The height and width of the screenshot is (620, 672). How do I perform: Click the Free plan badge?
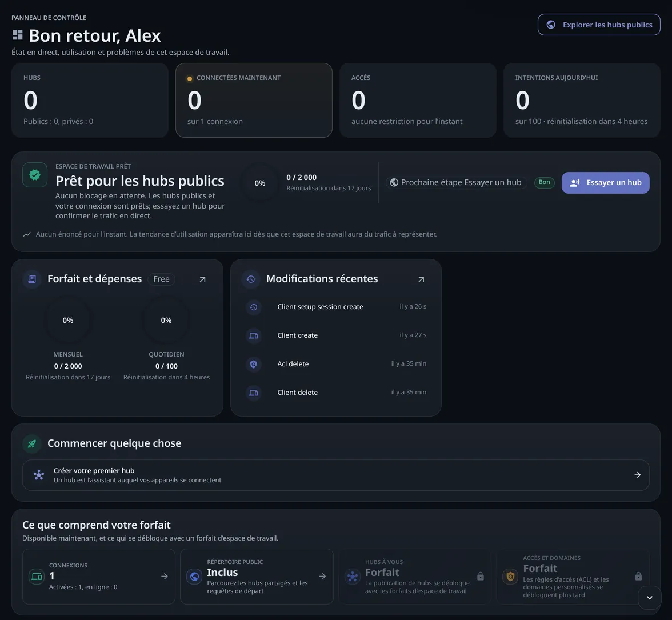[x=162, y=279]
